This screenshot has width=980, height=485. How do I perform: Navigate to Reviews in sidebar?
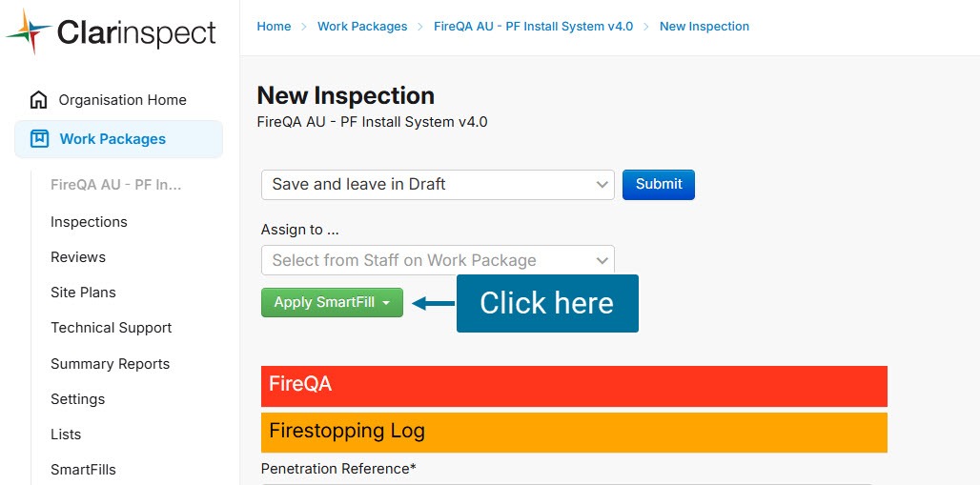coord(78,257)
